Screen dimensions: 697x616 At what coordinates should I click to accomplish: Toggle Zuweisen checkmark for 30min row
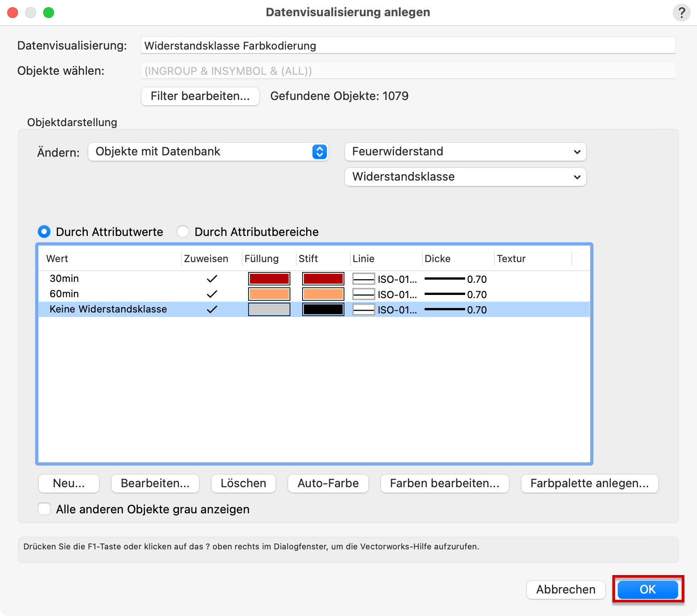click(212, 279)
